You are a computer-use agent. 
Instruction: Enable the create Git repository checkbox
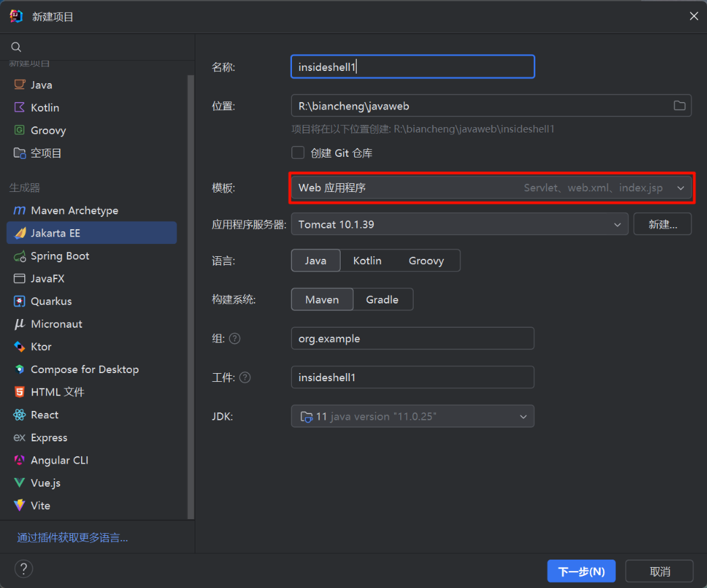[x=297, y=153]
